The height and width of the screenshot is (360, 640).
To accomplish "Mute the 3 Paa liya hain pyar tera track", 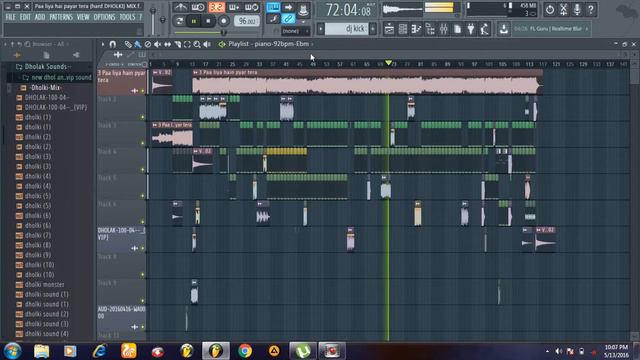I will (142, 91).
